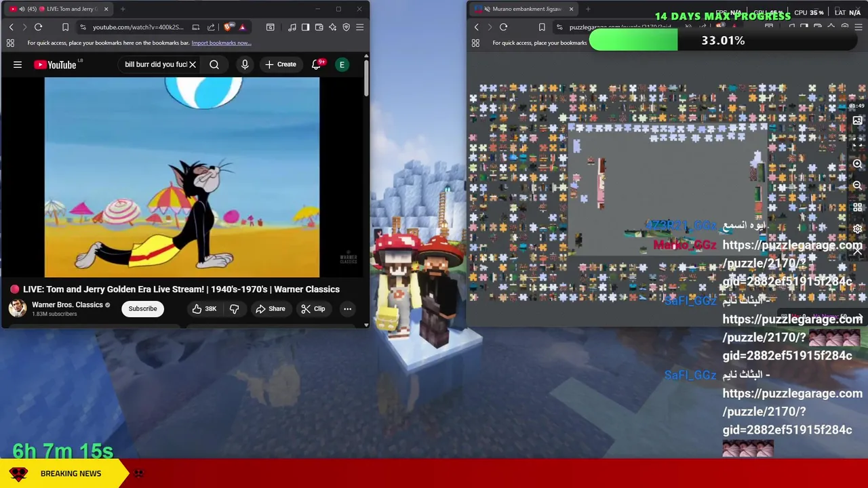Show the puzzle preview image icon
Viewport: 868px width, 488px height.
tap(857, 121)
